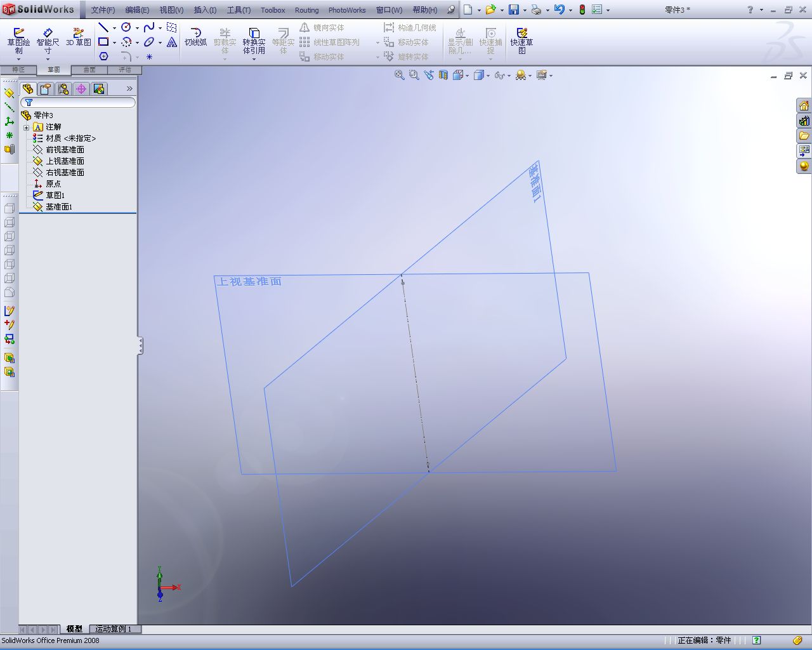Image resolution: width=812 pixels, height=650 pixels.
Task: Click the Previous View icon
Action: [x=429, y=75]
